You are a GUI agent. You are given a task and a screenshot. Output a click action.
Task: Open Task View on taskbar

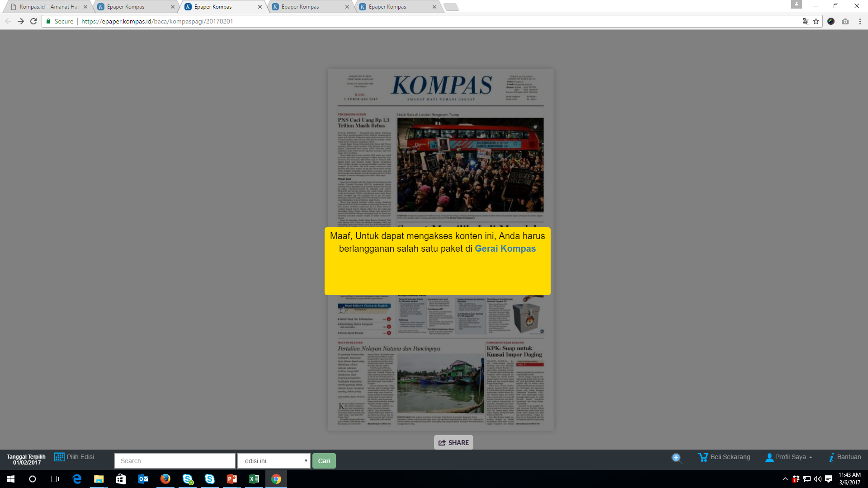pyautogui.click(x=54, y=479)
